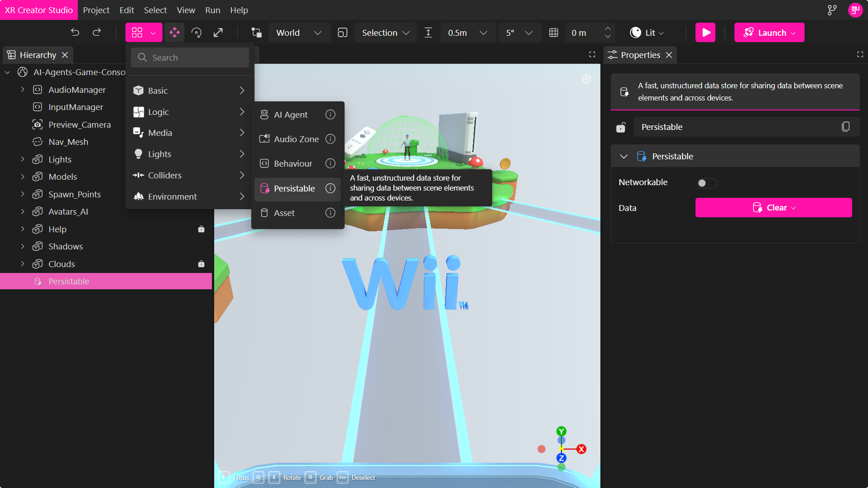Select Nav_Mesh in the hierarchy
868x488 pixels.
point(68,142)
